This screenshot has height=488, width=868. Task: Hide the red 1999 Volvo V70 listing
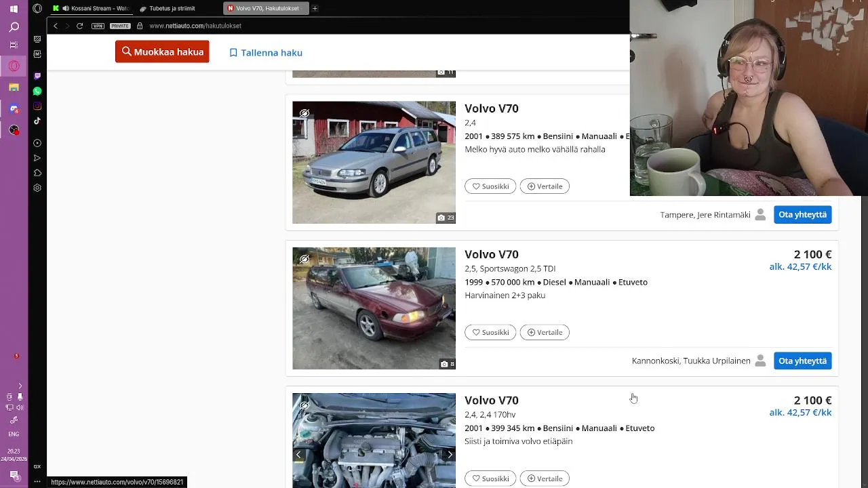(x=304, y=259)
